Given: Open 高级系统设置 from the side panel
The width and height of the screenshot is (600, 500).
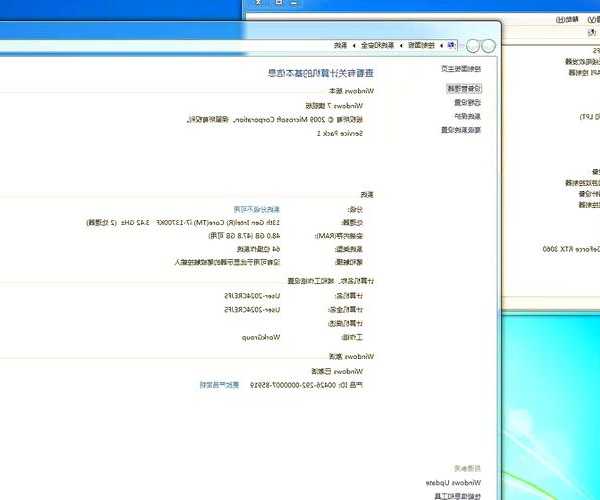Looking at the screenshot, I should point(463,129).
